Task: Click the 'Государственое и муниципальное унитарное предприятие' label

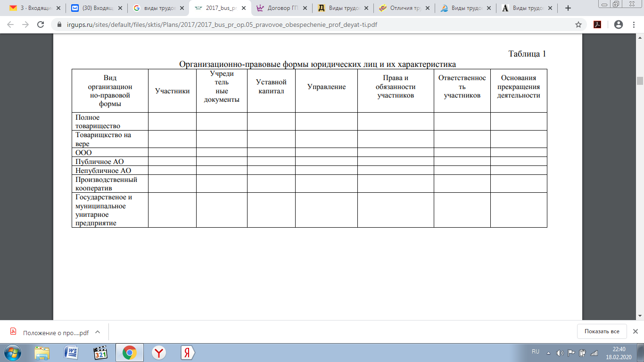Action: 104,210
